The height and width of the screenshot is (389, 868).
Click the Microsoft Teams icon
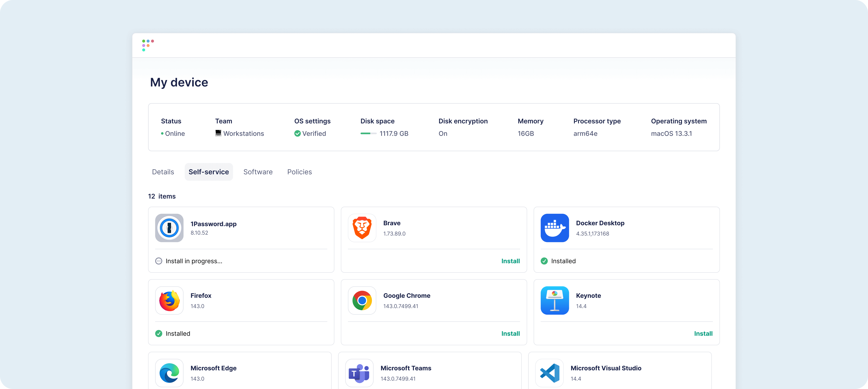coord(359,373)
